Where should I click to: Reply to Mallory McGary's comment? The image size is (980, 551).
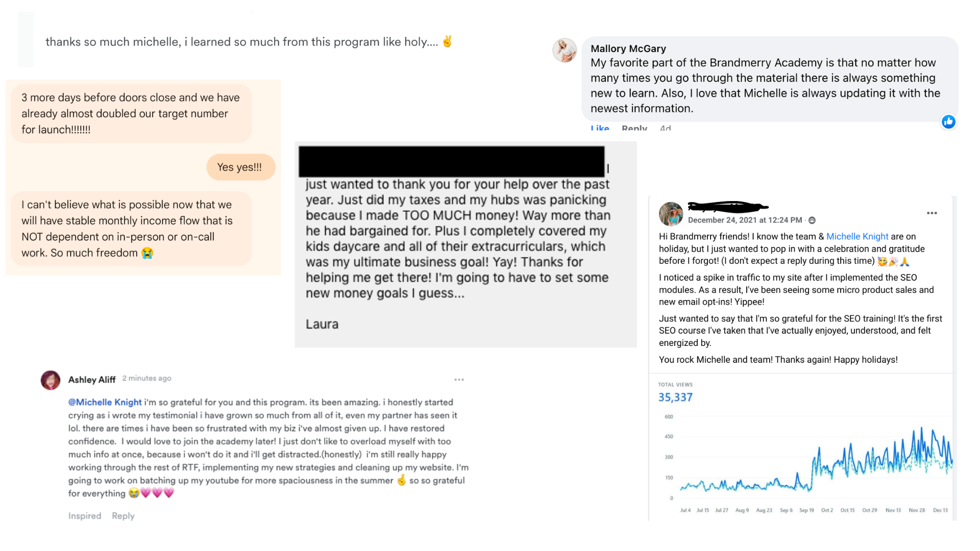634,128
